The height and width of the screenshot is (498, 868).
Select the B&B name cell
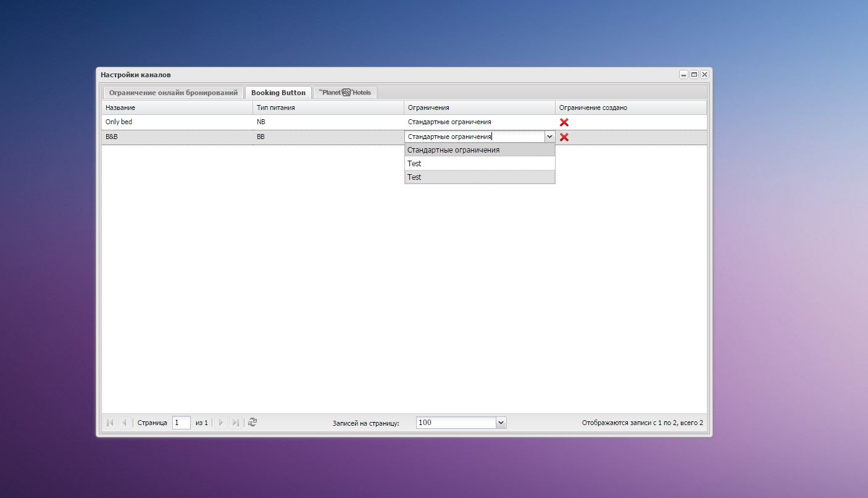click(x=178, y=137)
